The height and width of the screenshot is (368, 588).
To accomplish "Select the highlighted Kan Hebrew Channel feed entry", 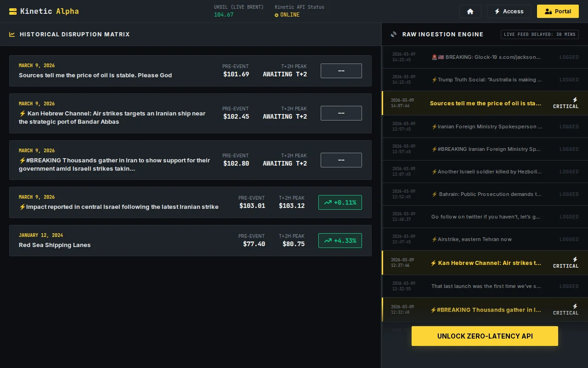I will [x=485, y=263].
